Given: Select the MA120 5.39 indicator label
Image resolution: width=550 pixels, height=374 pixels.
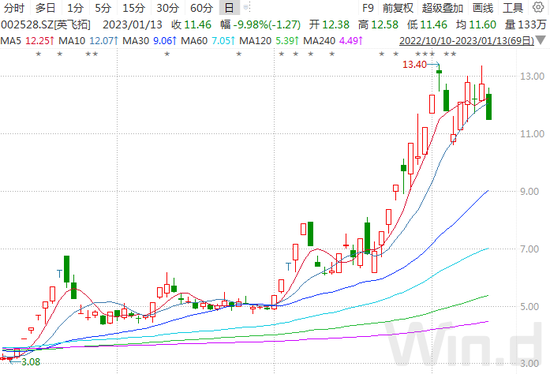Looking at the screenshot, I should tap(269, 41).
